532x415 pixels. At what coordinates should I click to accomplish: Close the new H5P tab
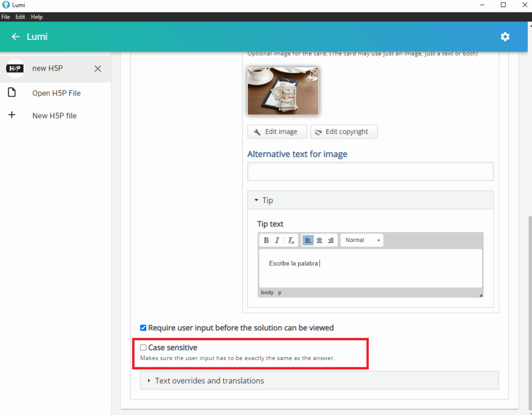point(98,69)
